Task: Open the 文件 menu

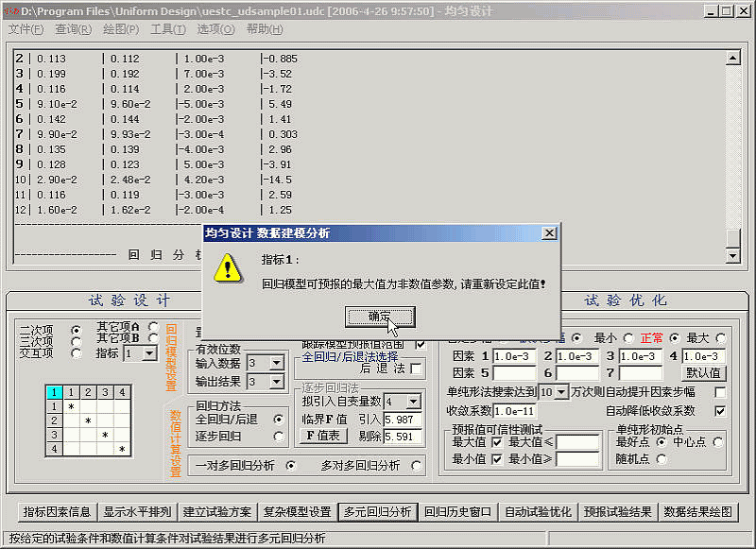Action: (x=26, y=29)
